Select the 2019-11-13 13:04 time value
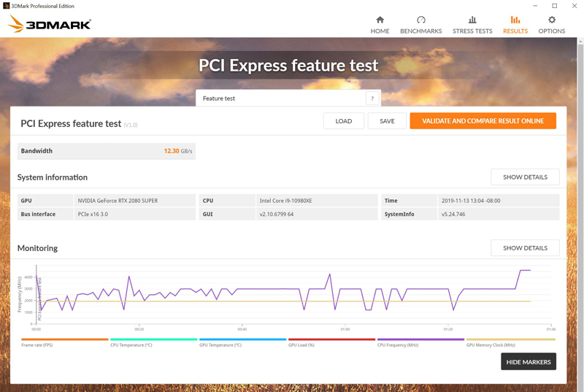 click(x=471, y=201)
